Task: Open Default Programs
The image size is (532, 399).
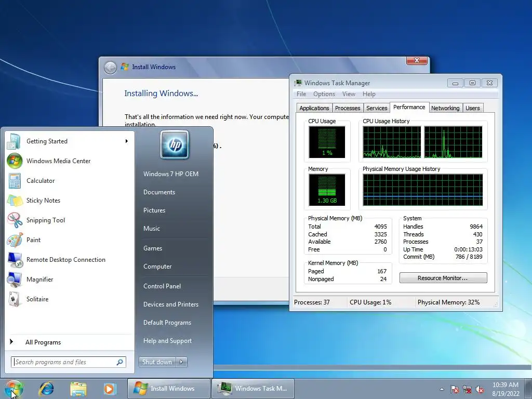Action: [x=167, y=323]
